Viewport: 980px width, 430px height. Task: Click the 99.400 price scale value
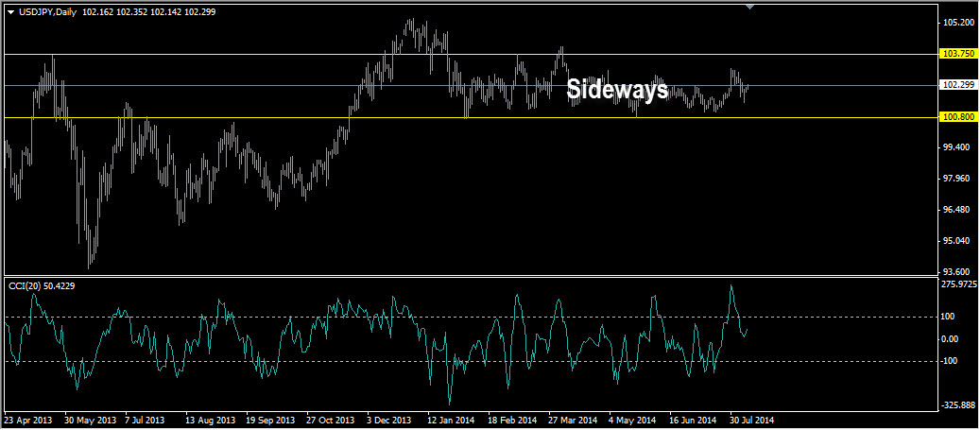[x=958, y=146]
